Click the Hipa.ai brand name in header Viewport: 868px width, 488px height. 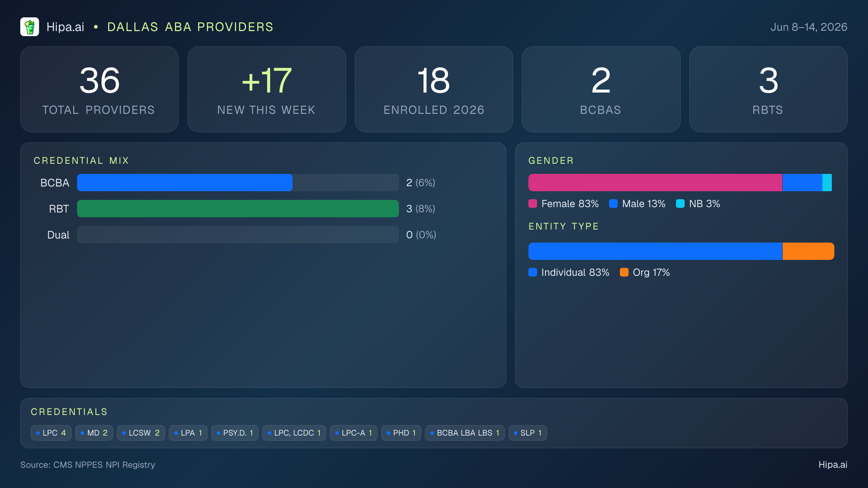[x=65, y=27]
